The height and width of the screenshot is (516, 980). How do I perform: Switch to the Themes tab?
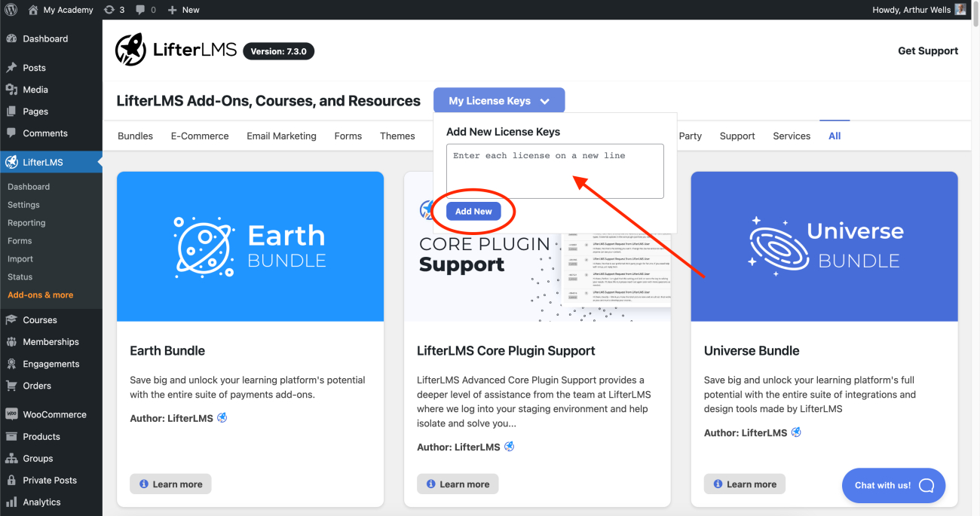(397, 136)
